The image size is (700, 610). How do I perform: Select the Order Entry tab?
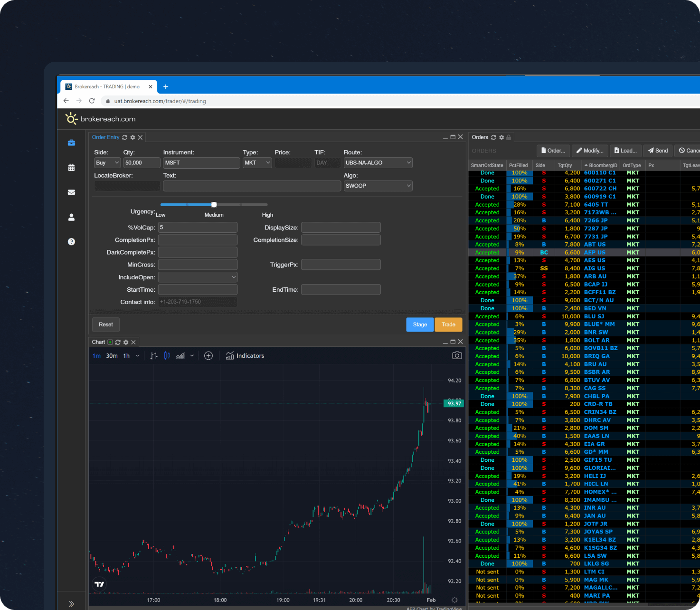[105, 137]
